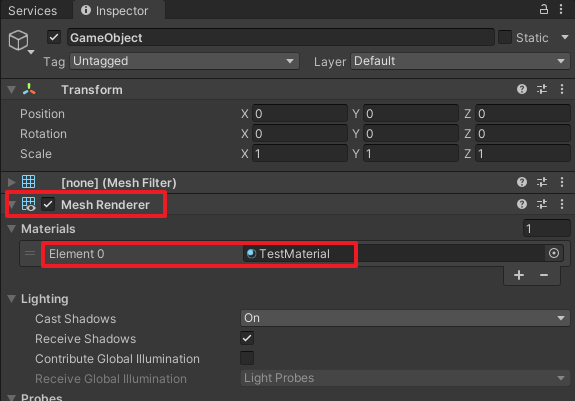Click the GameObject cube icon

click(18, 40)
